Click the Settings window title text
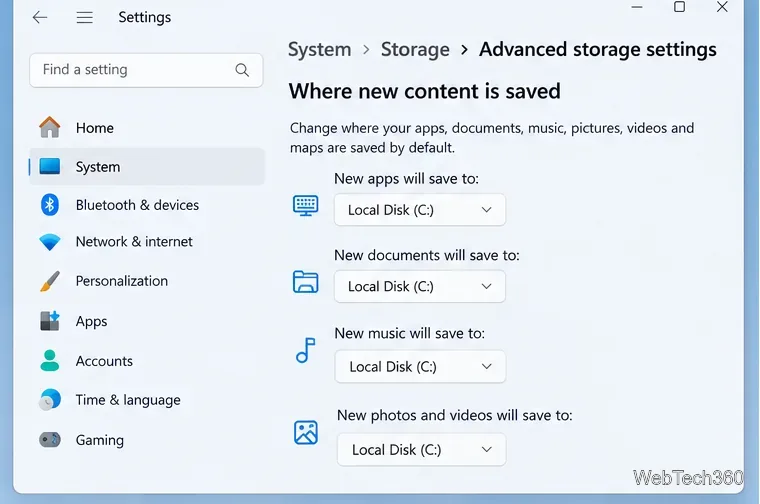 [x=144, y=17]
